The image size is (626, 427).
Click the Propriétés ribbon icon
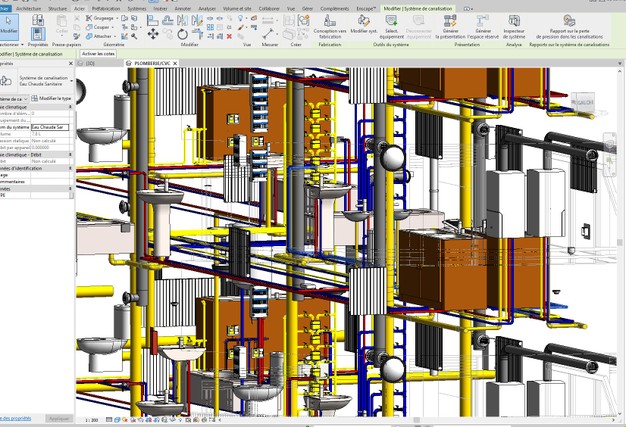[x=38, y=31]
